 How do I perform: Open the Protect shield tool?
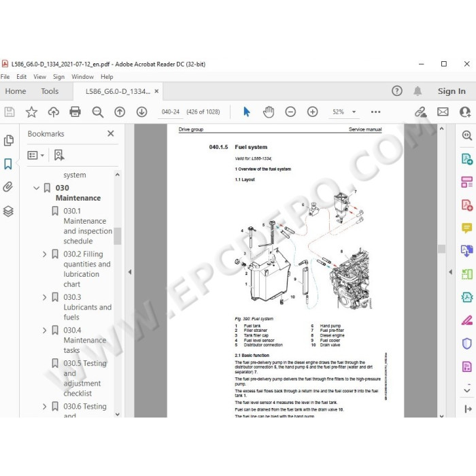click(x=467, y=343)
